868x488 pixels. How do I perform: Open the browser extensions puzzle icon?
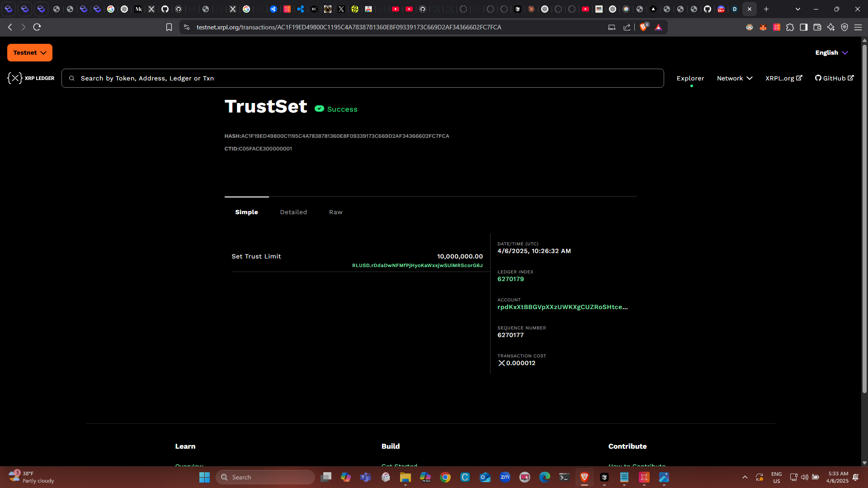coord(790,27)
